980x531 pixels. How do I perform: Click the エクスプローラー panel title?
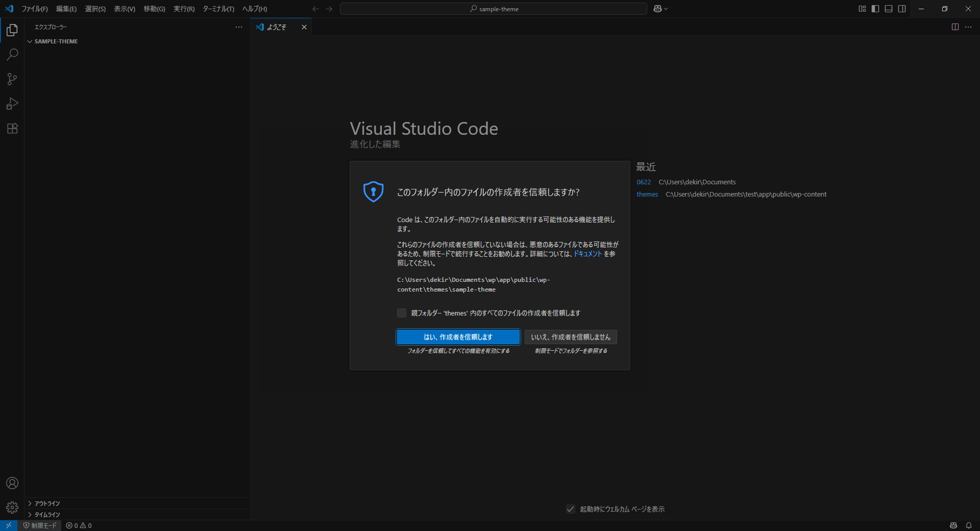(51, 27)
